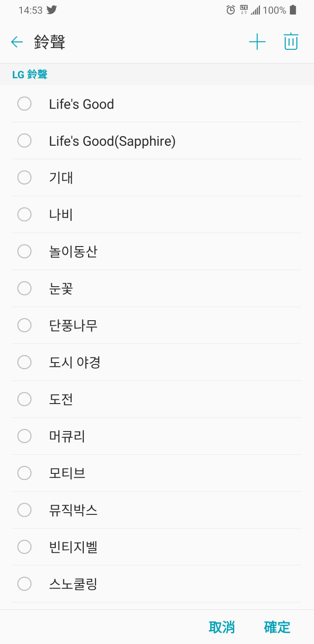Image resolution: width=314 pixels, height=644 pixels.
Task: Tap the back arrow icon
Action: click(17, 42)
